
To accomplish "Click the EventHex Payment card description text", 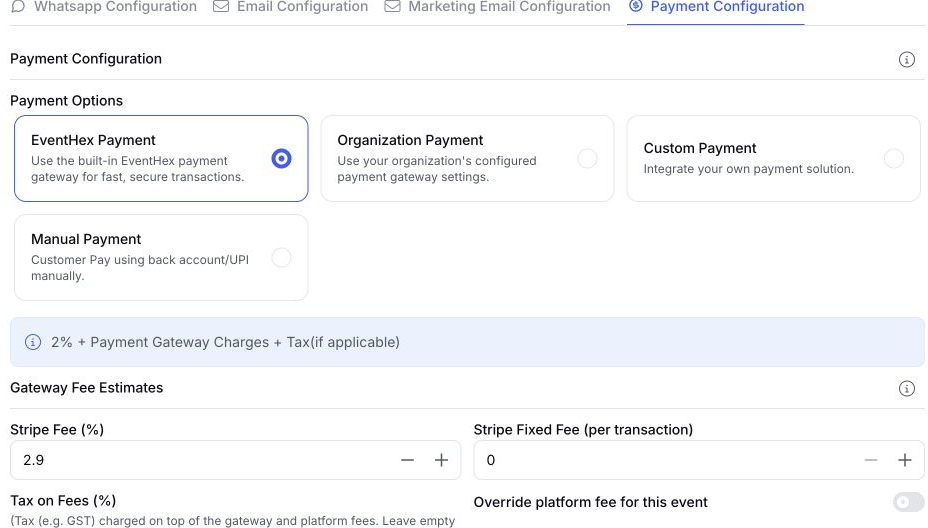I will coord(137,169).
